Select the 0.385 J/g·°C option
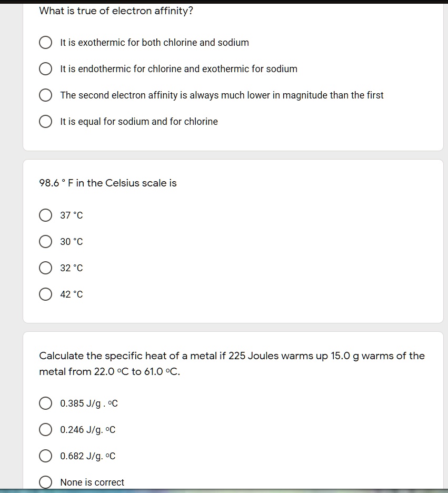Screen dimensions: 448x493 coord(46,404)
